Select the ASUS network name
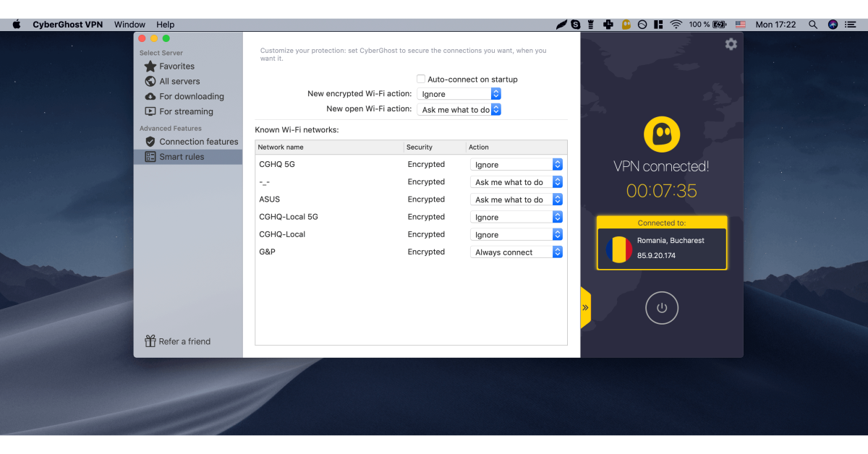This screenshot has width=868, height=454. [x=269, y=200]
